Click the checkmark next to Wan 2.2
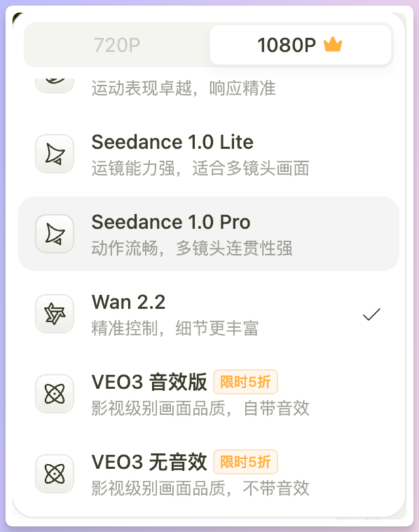The height and width of the screenshot is (532, 419). pyautogui.click(x=371, y=315)
